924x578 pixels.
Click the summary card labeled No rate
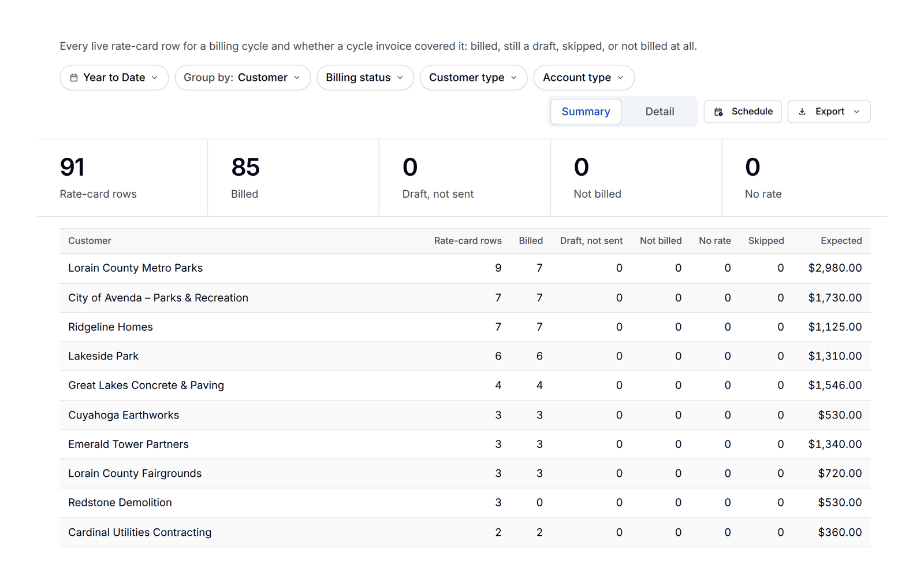804,178
